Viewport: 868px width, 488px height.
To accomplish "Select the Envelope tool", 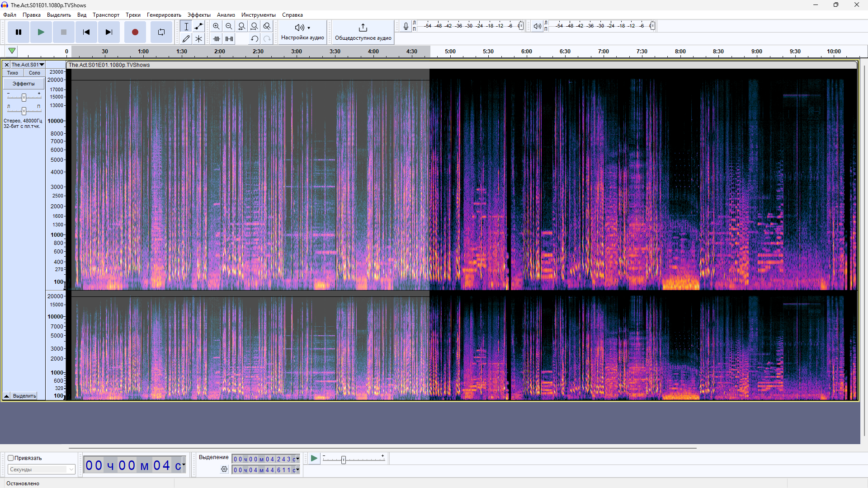I will 198,26.
